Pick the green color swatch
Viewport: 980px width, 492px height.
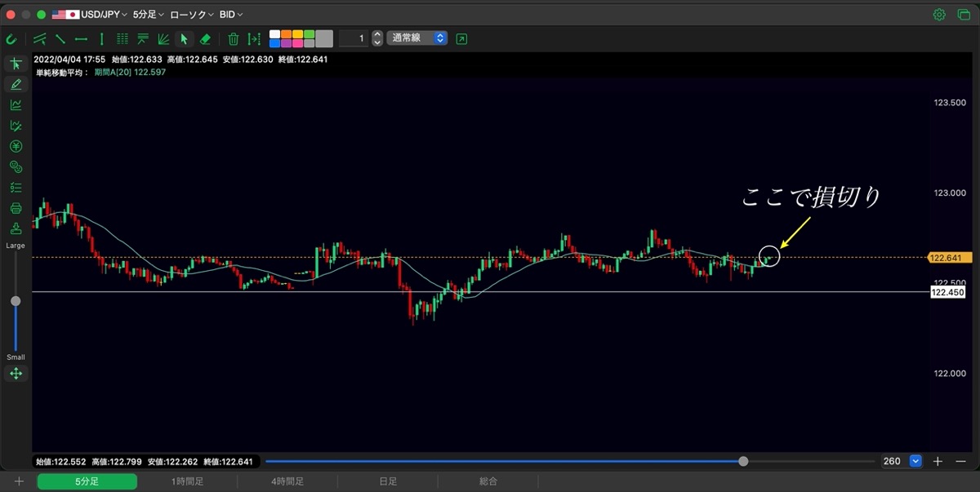click(x=310, y=34)
